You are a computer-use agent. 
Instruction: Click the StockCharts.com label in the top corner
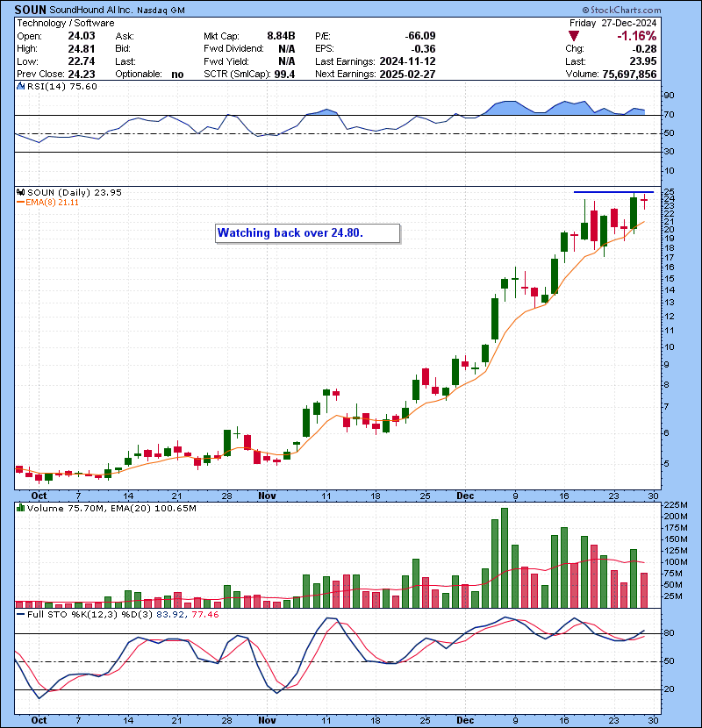click(621, 10)
